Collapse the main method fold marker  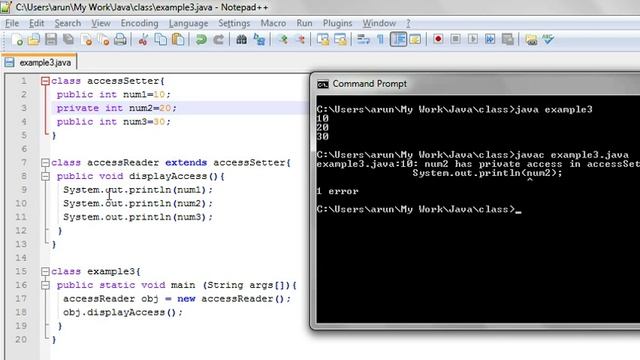pyautogui.click(x=45, y=285)
